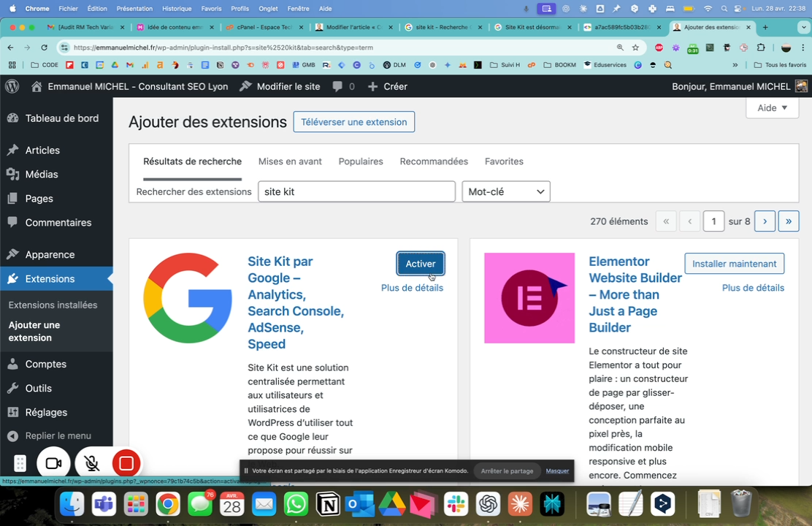Viewport: 812px width, 526px height.
Task: Bookmark this page with star icon
Action: [635, 47]
